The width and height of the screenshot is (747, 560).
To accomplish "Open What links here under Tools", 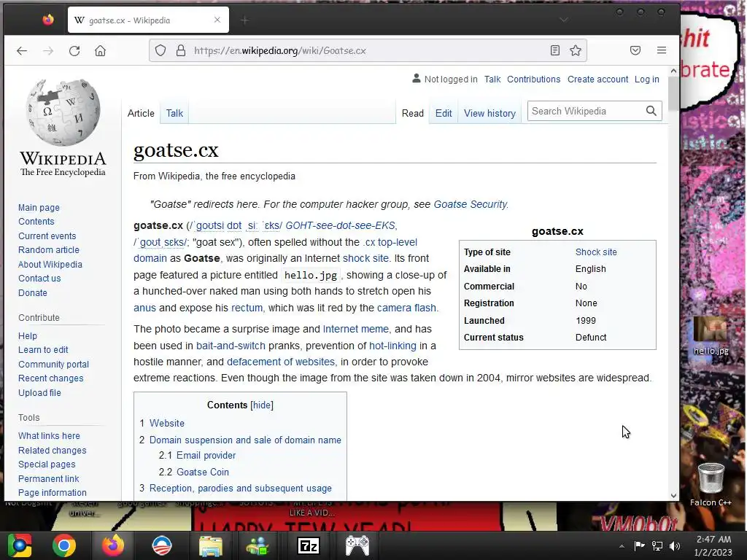I will 49,436.
